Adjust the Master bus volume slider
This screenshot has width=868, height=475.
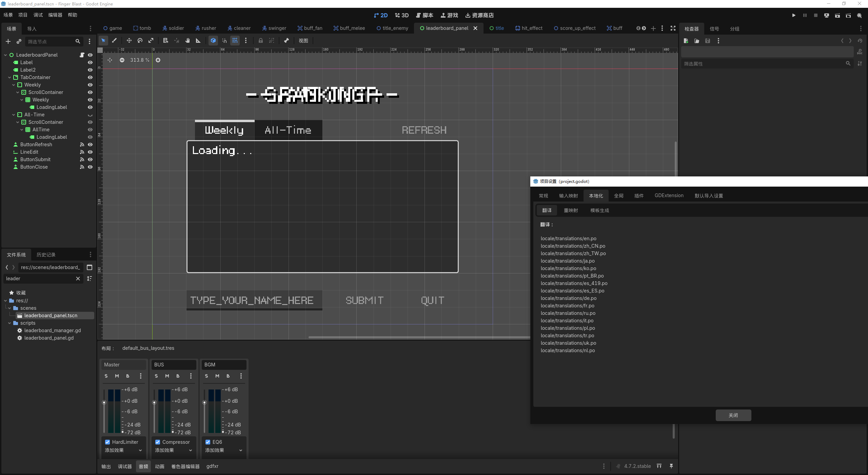click(x=104, y=402)
